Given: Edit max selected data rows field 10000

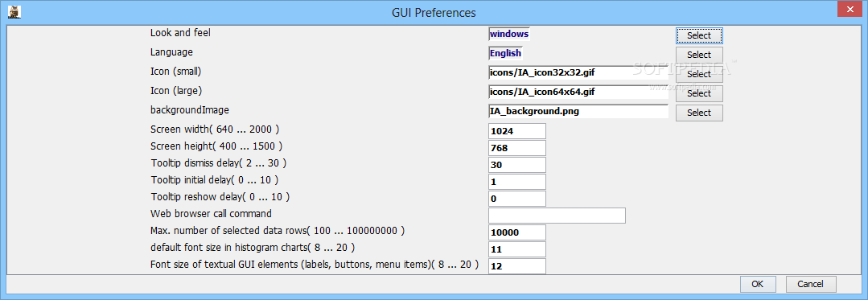Looking at the screenshot, I should [517, 232].
